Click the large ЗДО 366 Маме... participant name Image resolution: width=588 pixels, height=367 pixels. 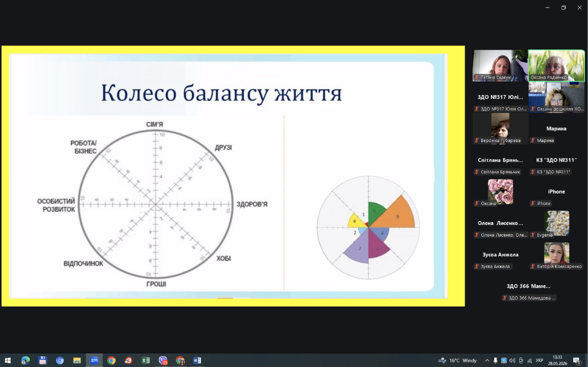[528, 286]
